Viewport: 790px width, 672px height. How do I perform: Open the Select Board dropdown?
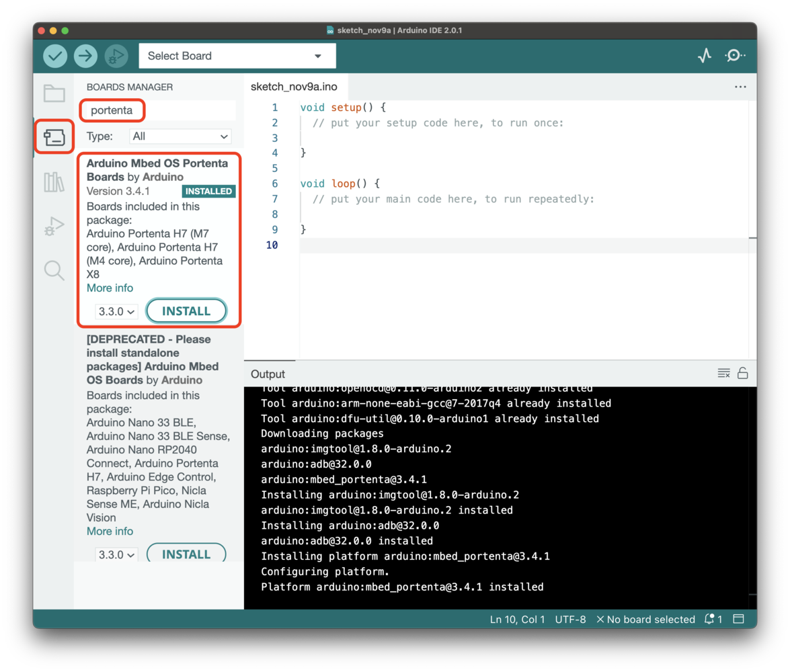click(x=237, y=56)
